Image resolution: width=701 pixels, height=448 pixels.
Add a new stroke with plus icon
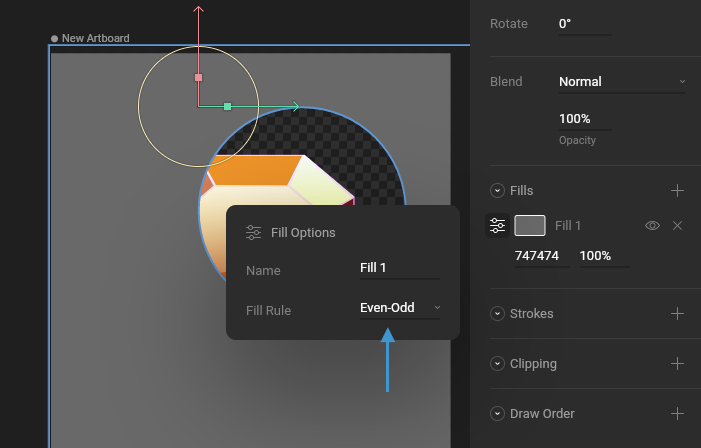pos(677,313)
